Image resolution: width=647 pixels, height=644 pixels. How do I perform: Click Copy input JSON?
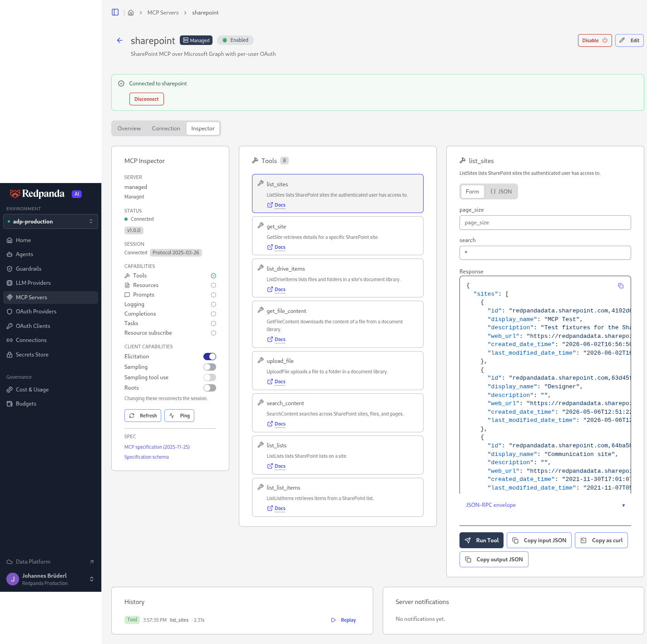click(539, 540)
